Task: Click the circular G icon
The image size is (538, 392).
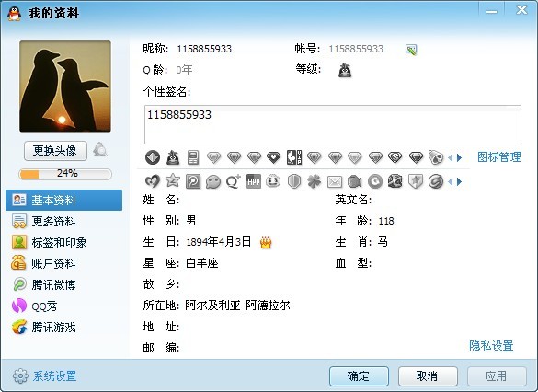Action: (x=375, y=181)
